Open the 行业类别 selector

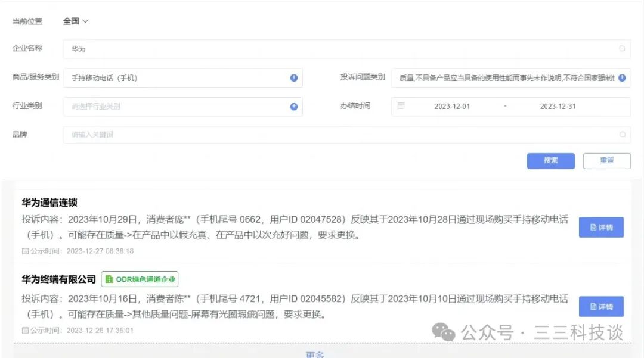tap(183, 107)
